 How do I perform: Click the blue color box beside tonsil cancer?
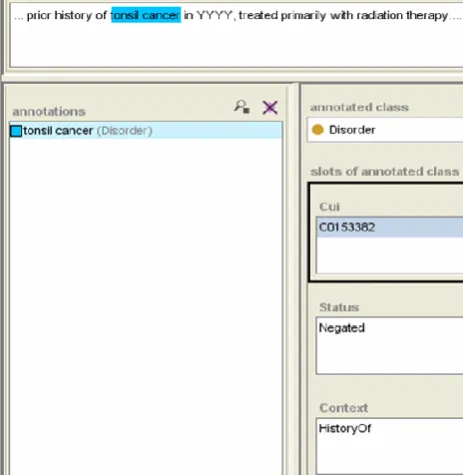click(x=16, y=131)
